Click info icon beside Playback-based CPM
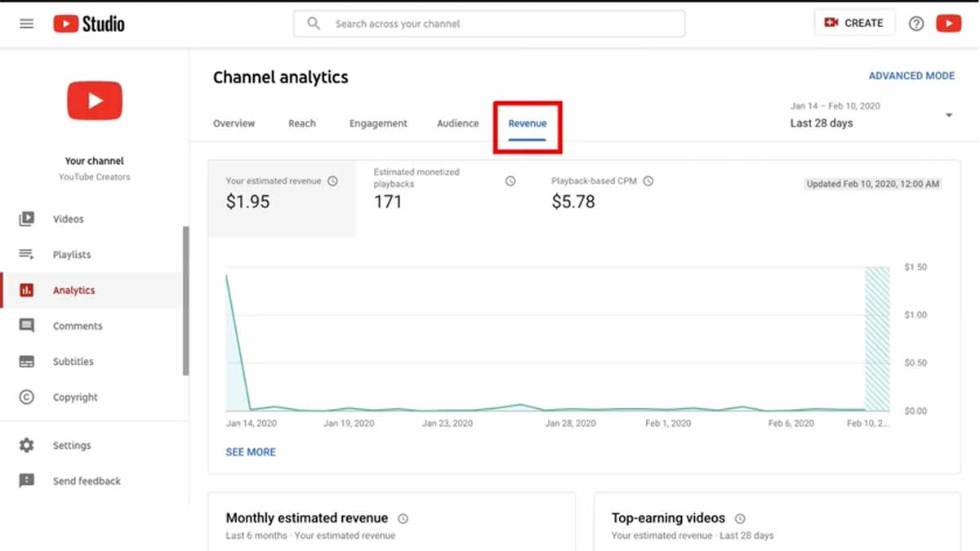Viewport: 980px width, 551px height. (648, 181)
